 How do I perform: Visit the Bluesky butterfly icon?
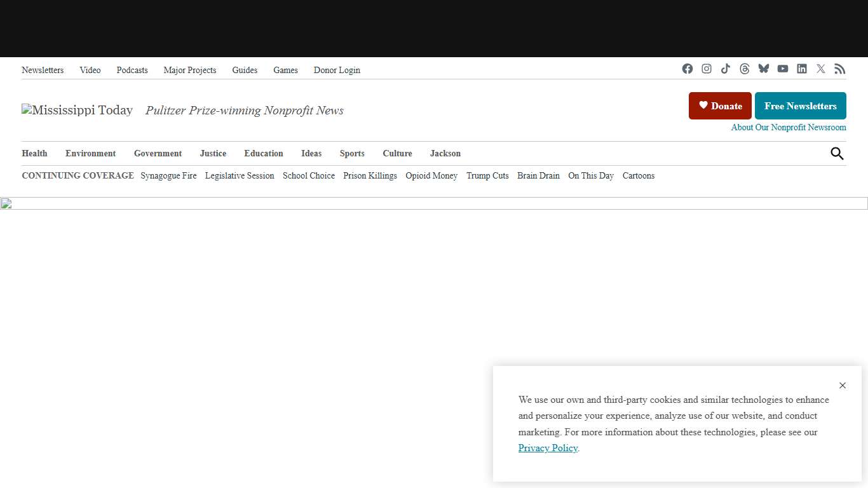764,69
